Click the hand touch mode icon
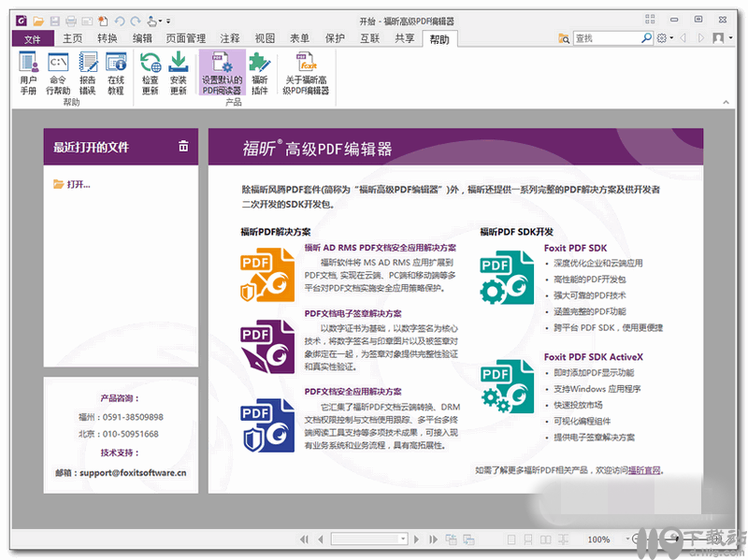 point(151,21)
